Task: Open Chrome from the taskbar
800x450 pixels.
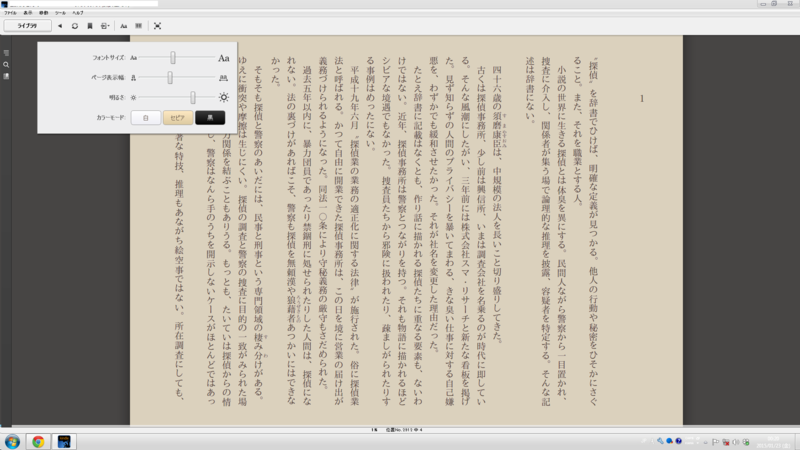Action: 38,441
